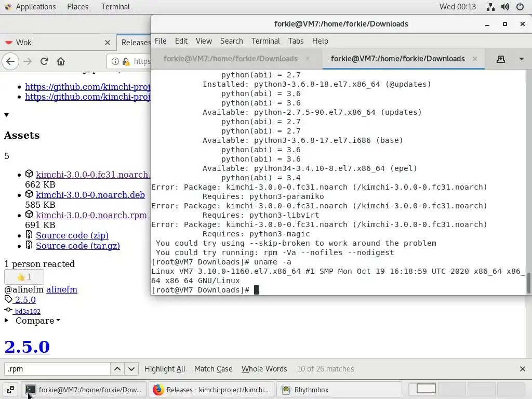Click the show desktop taskbar icon
The height and width of the screenshot is (399, 532).
coord(10,390)
